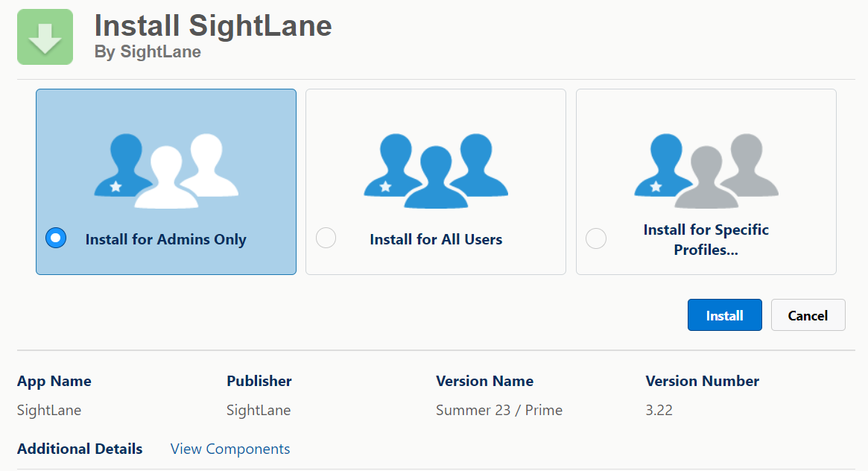Choose the Install for All Users radio button
Image resolution: width=868 pixels, height=471 pixels.
click(x=326, y=238)
